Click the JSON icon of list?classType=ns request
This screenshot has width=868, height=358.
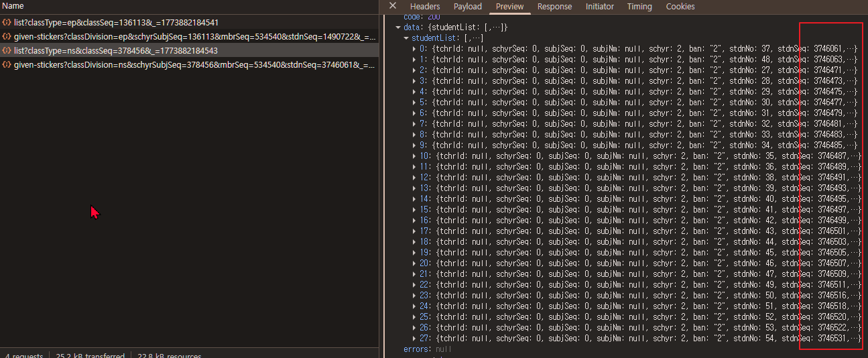[7, 51]
